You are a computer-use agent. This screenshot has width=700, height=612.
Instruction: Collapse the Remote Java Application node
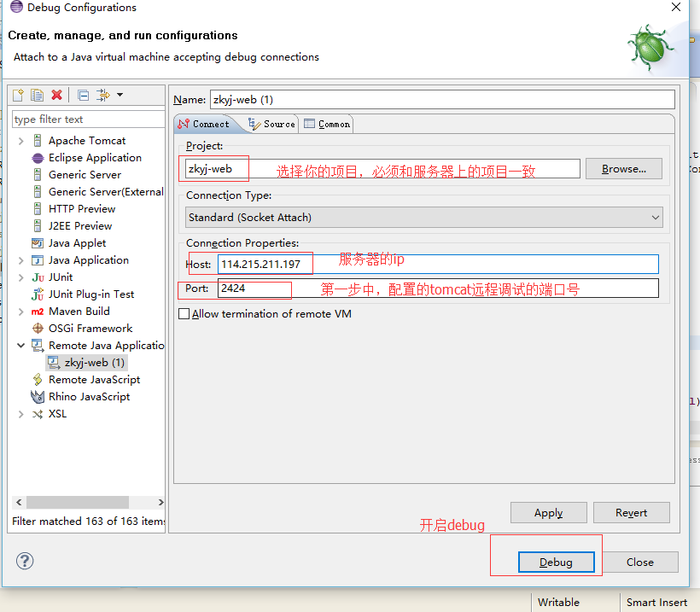pyautogui.click(x=20, y=346)
